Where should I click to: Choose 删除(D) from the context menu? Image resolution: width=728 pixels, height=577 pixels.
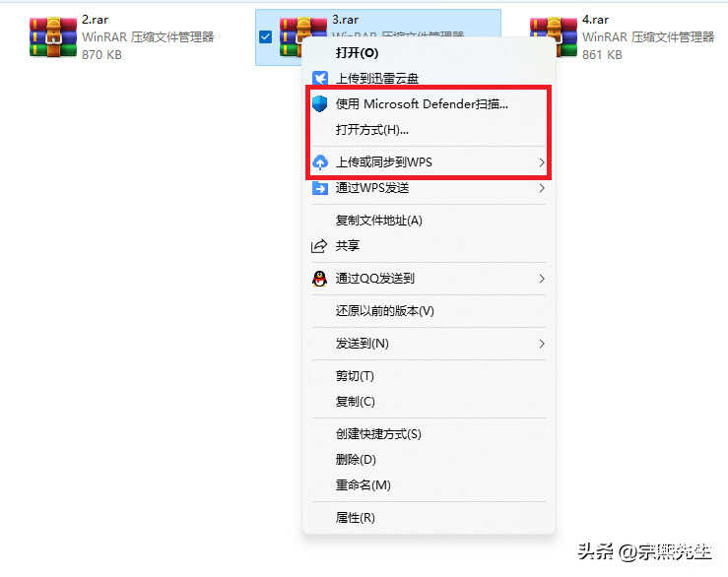tap(356, 460)
